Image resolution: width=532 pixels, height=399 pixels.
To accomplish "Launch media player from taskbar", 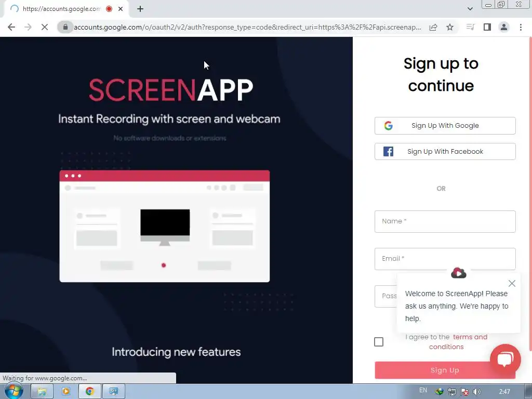I will click(x=66, y=392).
